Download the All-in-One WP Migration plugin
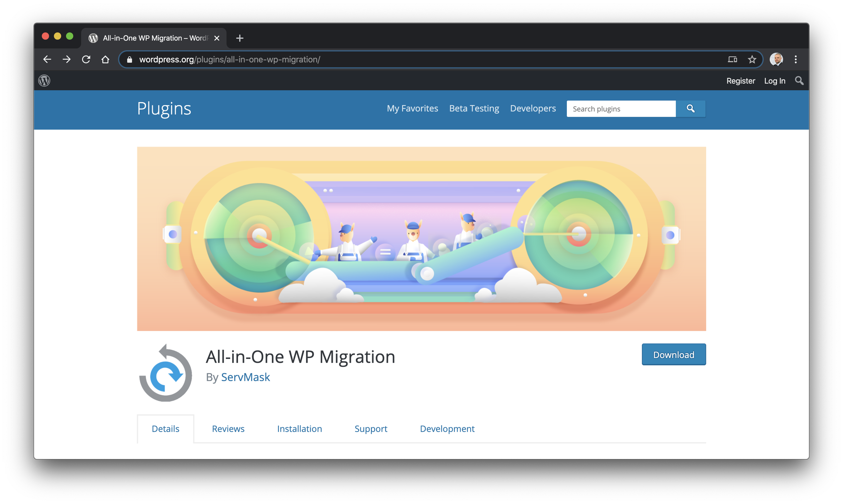 pos(673,355)
